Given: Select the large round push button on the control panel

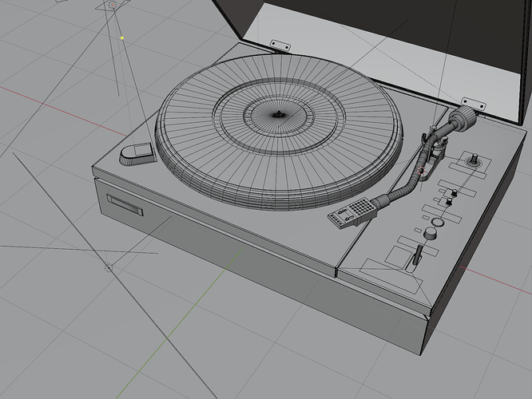Looking at the screenshot, I should tap(431, 232).
